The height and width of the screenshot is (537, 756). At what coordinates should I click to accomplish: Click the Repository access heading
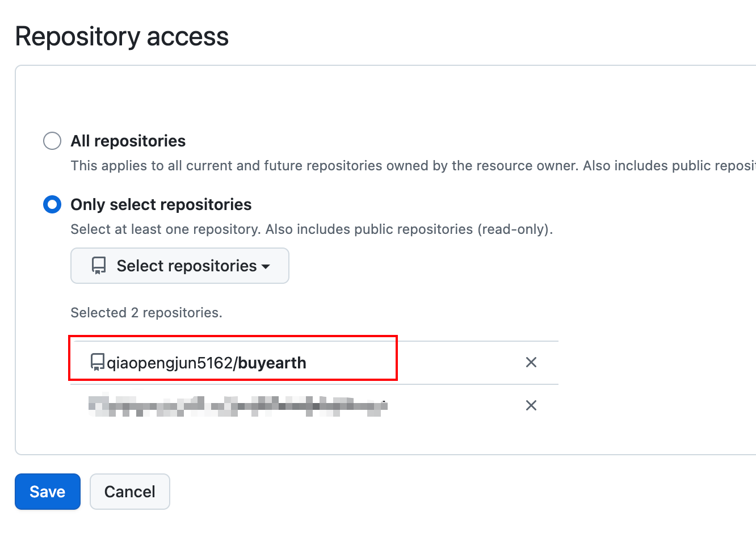pos(122,36)
